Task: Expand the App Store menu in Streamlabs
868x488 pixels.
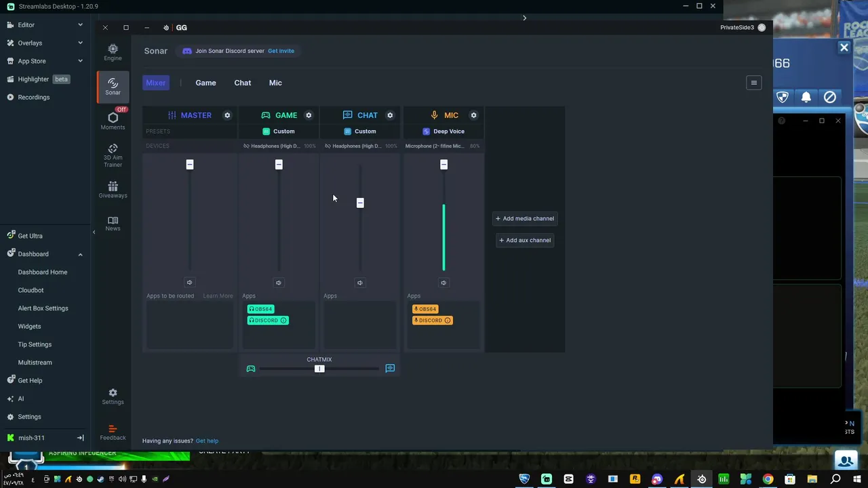Action: pyautogui.click(x=80, y=61)
